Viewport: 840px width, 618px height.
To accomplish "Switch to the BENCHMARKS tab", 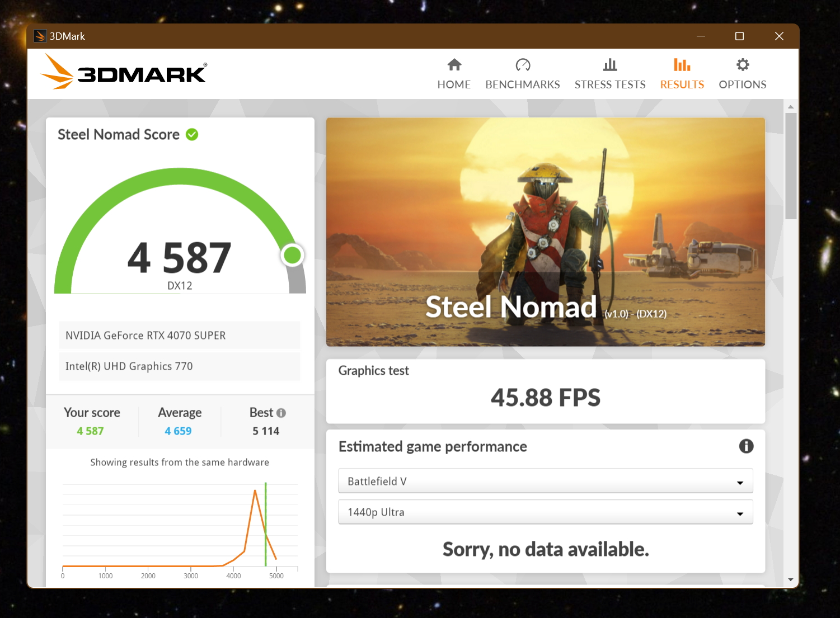I will click(523, 74).
